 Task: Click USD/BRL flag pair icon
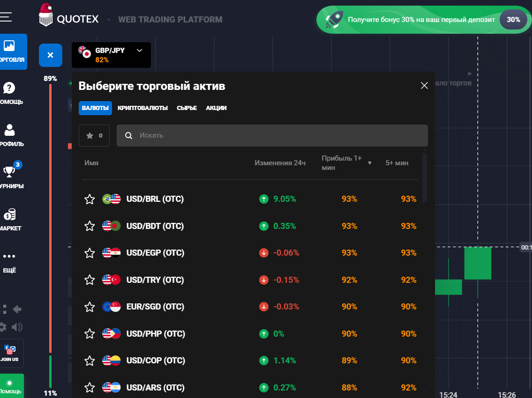(111, 199)
